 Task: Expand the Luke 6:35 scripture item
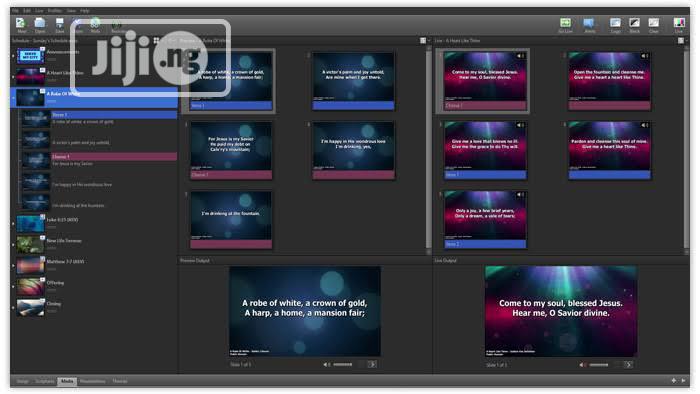pyautogui.click(x=13, y=224)
